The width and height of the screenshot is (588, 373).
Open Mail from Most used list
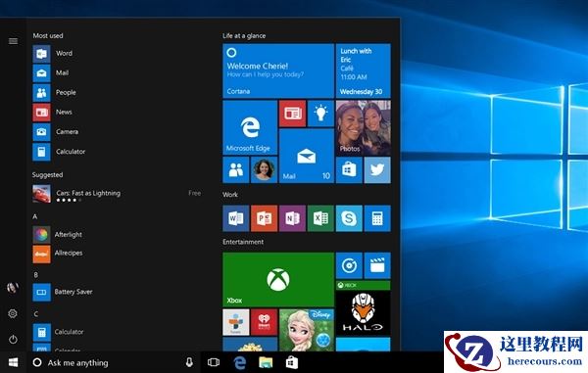[51, 73]
